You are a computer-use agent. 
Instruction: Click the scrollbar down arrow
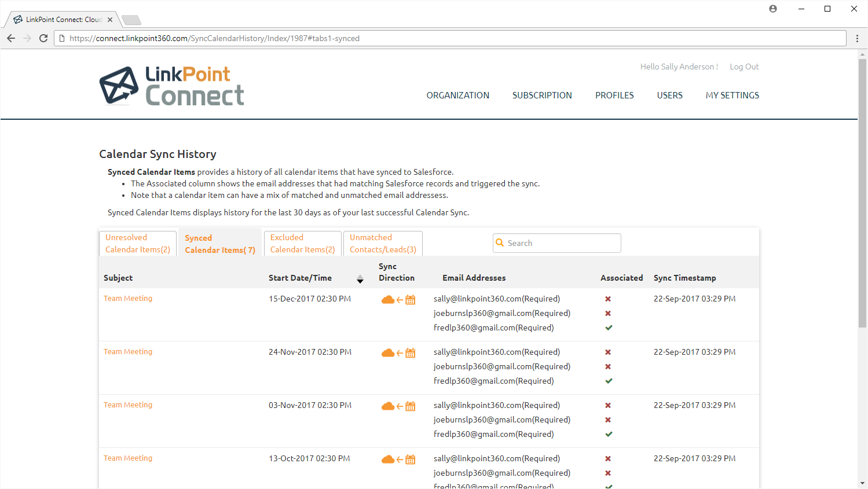coord(862,483)
